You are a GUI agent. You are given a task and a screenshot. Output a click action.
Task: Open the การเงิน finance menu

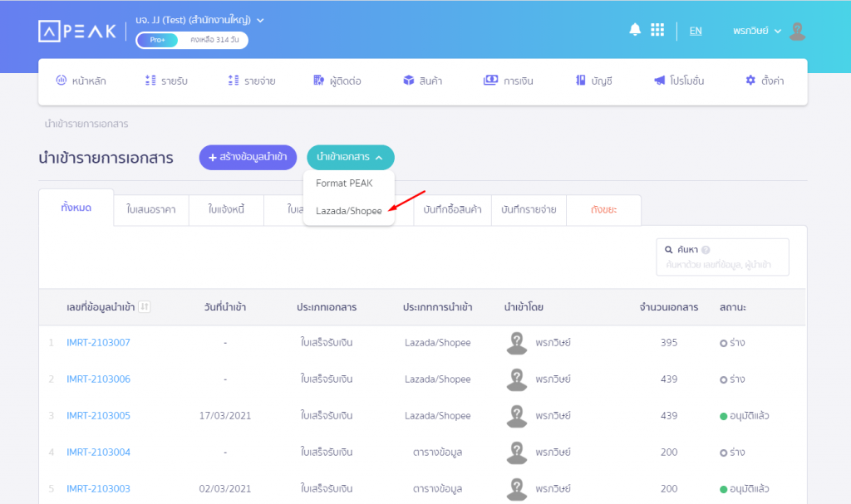[508, 81]
